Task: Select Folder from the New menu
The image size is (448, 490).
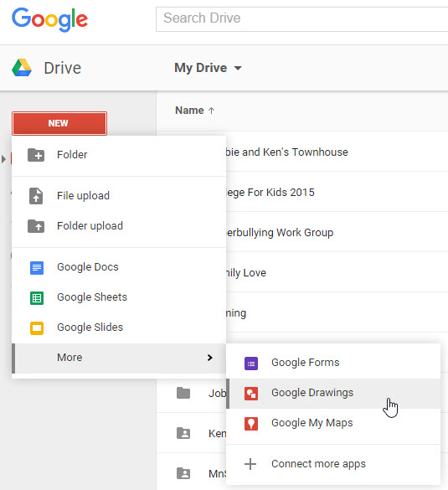Action: [x=119, y=155]
